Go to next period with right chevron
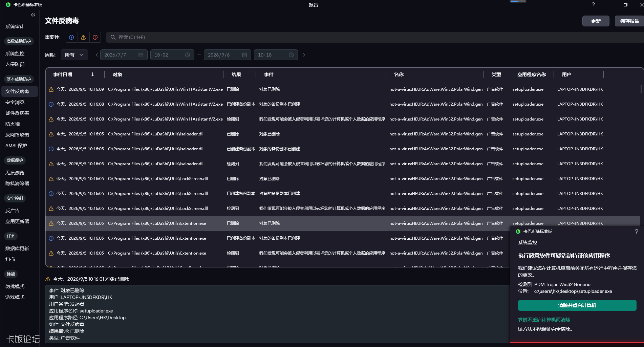The width and height of the screenshot is (644, 347). tap(304, 55)
